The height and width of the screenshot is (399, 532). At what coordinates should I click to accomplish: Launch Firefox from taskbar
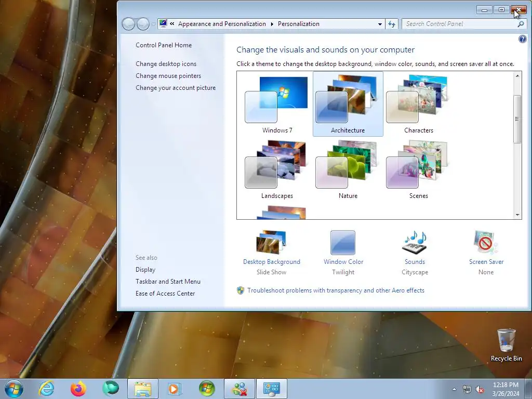point(78,389)
